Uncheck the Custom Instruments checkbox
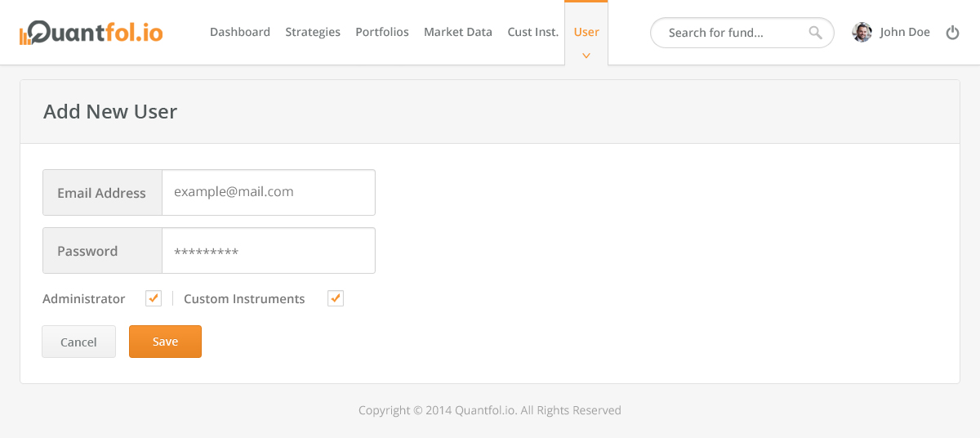This screenshot has height=438, width=980. 336,298
